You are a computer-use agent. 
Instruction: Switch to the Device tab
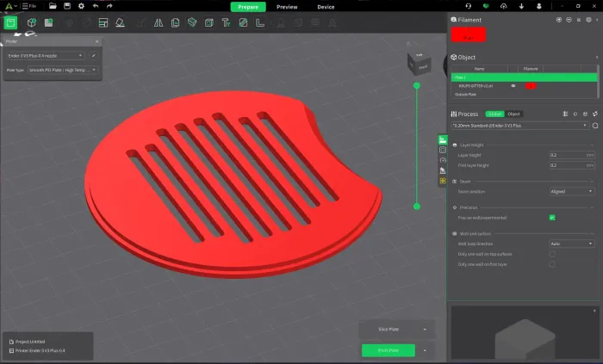[x=326, y=6]
